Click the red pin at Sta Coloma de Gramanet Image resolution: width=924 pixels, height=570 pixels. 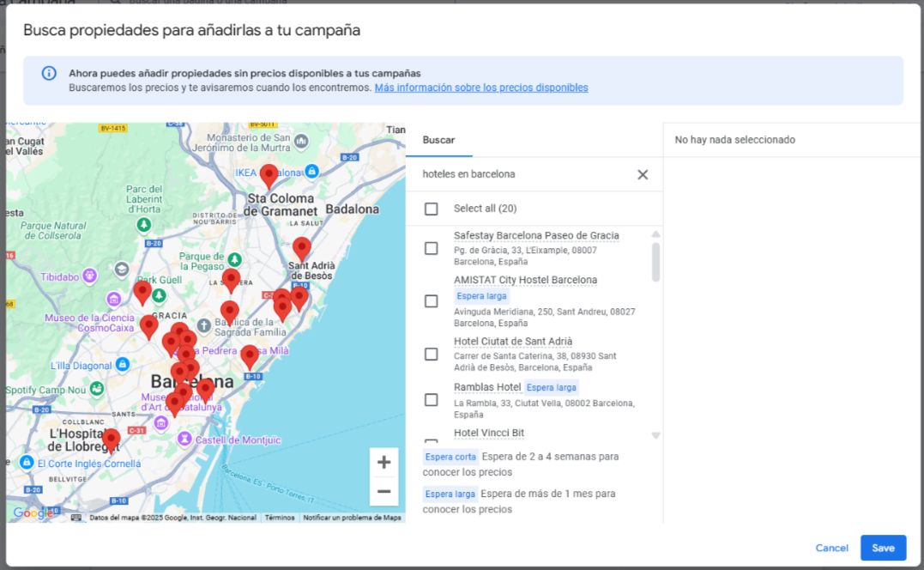click(269, 176)
